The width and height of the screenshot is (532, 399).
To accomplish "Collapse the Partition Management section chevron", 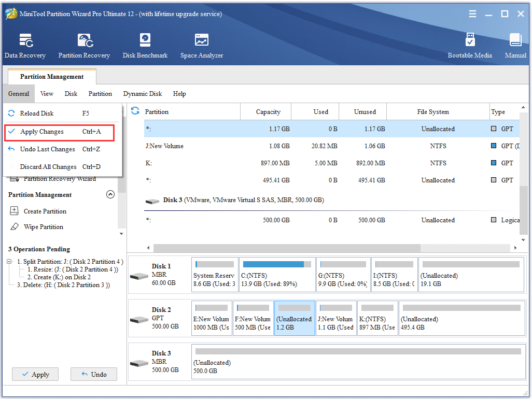I will [110, 195].
